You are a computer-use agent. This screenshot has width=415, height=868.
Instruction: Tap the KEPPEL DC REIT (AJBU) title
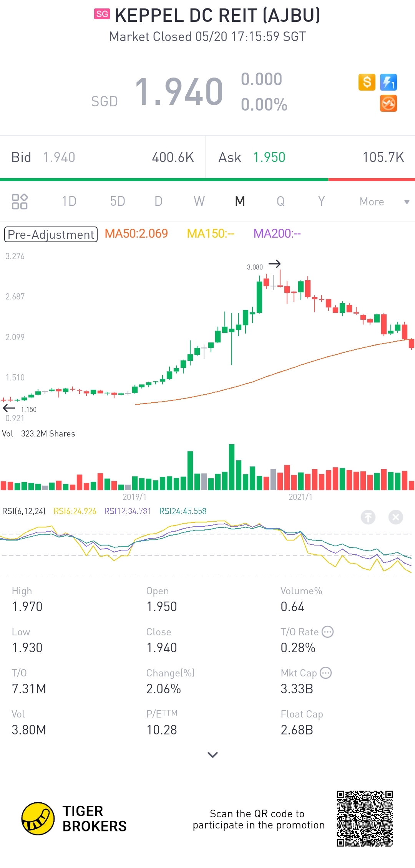pyautogui.click(x=217, y=15)
